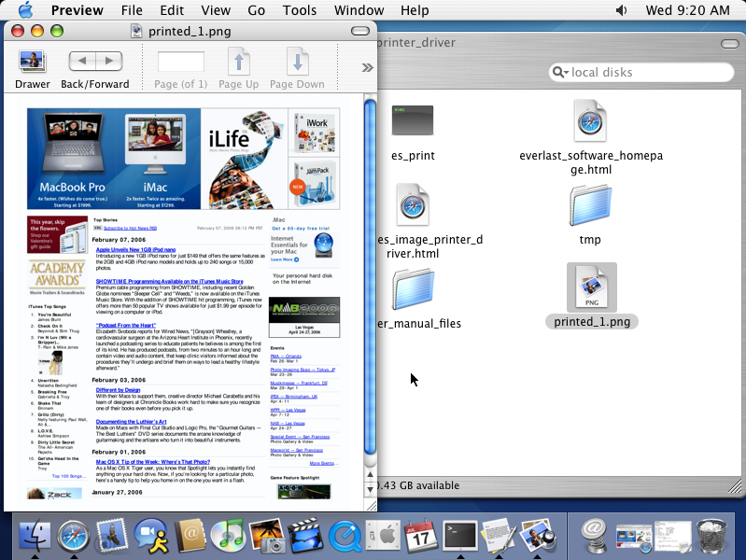746x560 pixels.
Task: Click the page number field in Preview
Action: pyautogui.click(x=181, y=62)
